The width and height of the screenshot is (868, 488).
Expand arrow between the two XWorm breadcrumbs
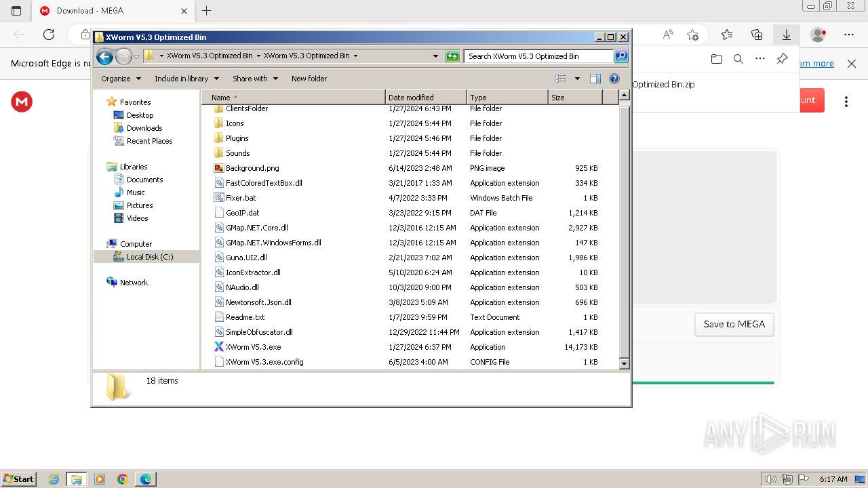coord(258,56)
